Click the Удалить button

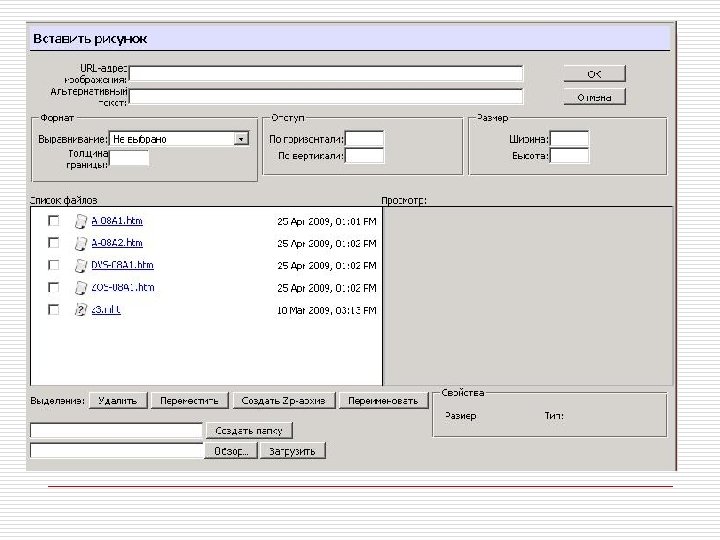click(118, 401)
